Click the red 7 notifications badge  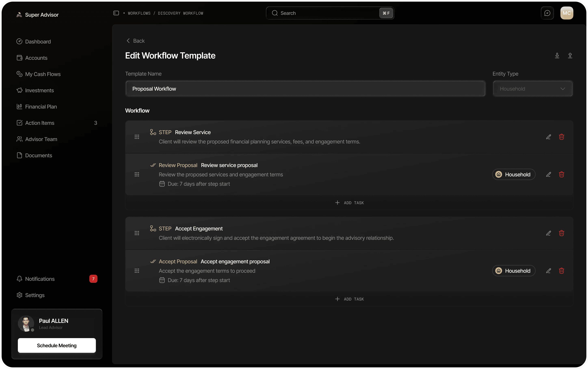(x=93, y=279)
